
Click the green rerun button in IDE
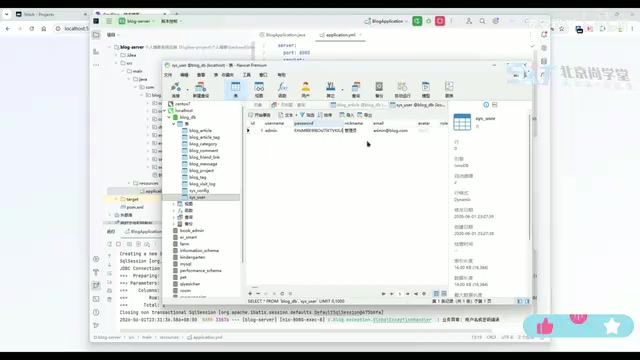point(417,21)
